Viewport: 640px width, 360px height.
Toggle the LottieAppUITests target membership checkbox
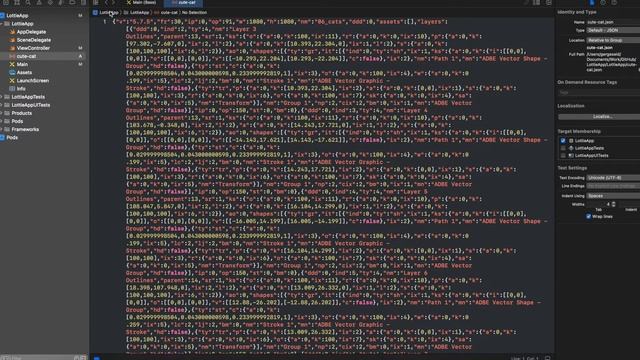click(563, 156)
